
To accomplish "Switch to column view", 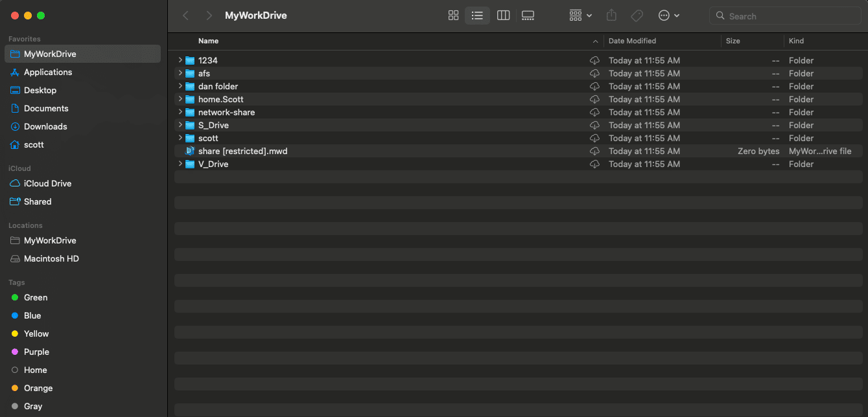I will [x=503, y=16].
